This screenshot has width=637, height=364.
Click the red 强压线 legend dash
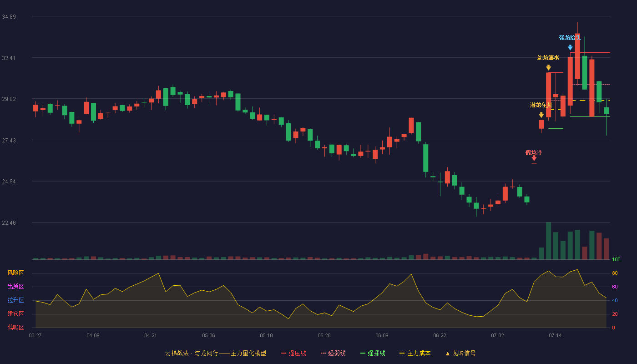pos(283,354)
